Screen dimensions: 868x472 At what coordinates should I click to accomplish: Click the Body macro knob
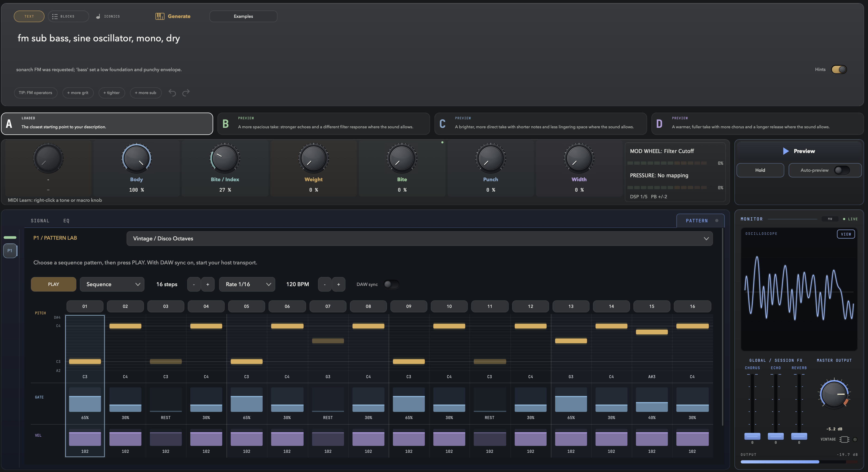click(136, 158)
